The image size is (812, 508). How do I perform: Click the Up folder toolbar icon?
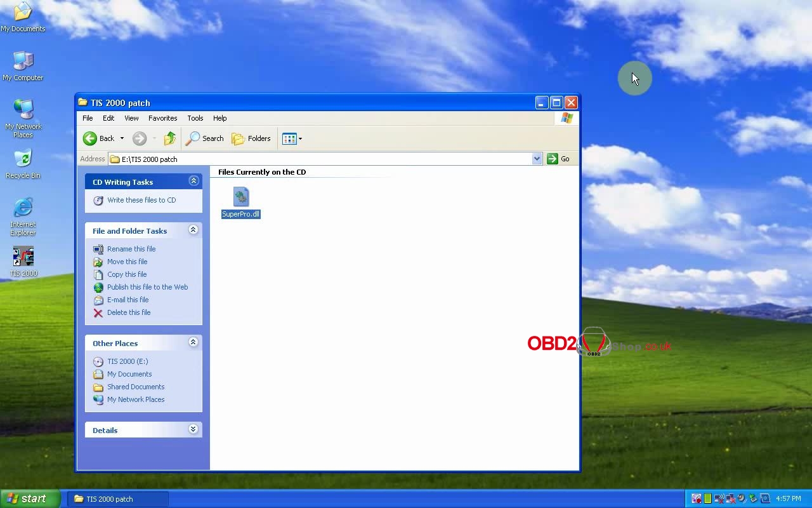169,138
